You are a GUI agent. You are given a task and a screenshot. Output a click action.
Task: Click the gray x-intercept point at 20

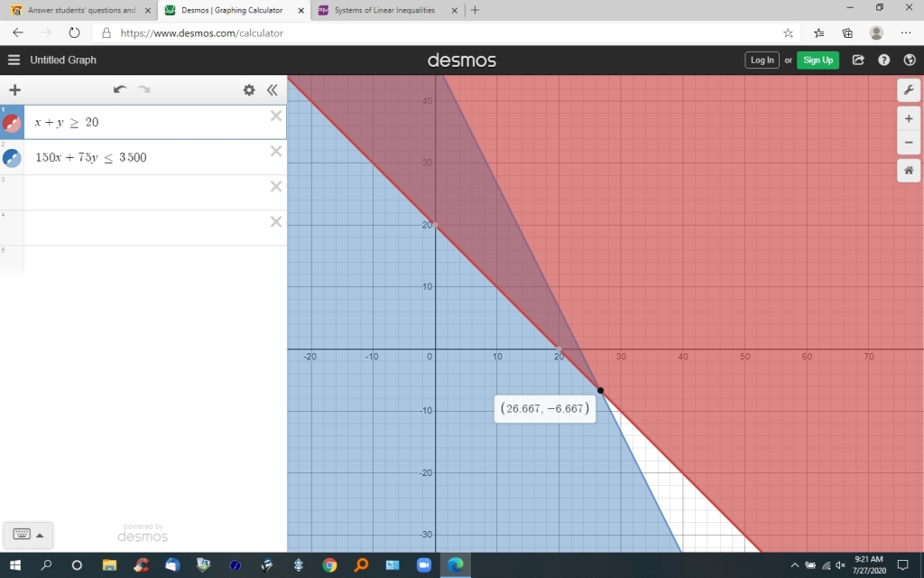(559, 350)
